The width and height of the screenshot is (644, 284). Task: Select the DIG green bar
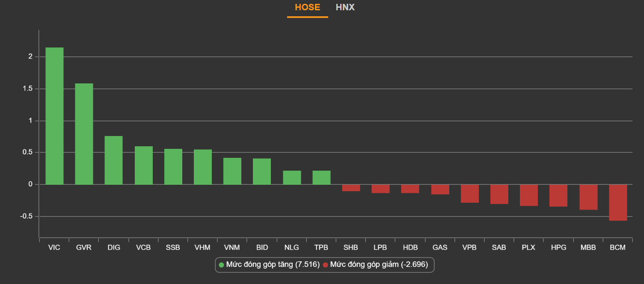click(113, 160)
